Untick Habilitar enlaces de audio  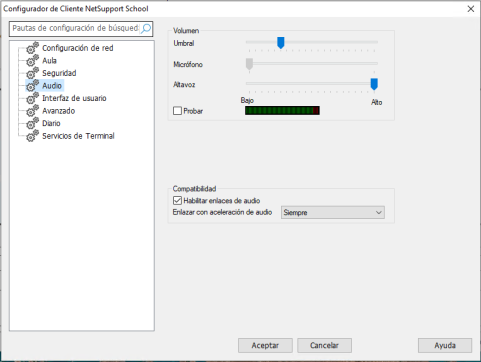(x=177, y=200)
